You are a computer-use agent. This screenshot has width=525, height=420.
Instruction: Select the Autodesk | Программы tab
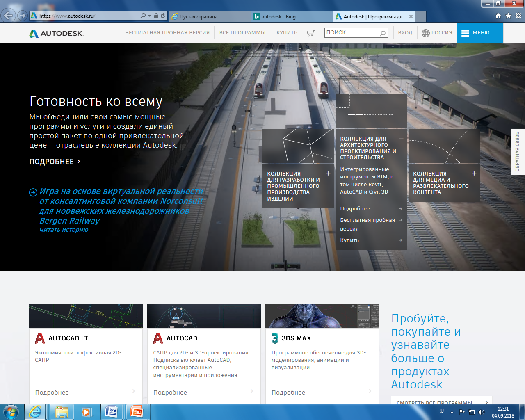tap(374, 16)
